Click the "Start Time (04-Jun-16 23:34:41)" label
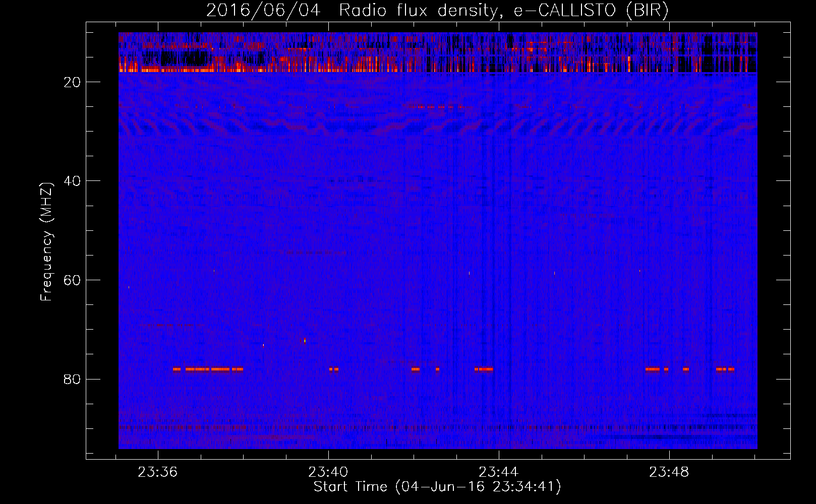The image size is (816, 504). 437,487
